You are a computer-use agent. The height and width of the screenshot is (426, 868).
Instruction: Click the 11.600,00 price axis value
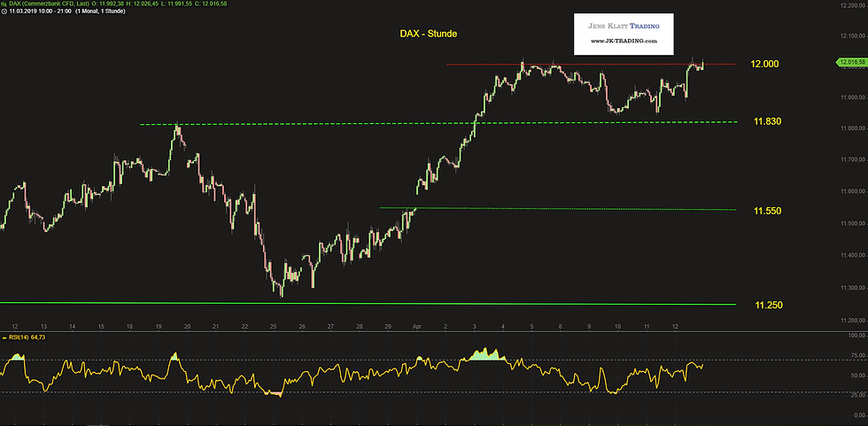[x=852, y=192]
